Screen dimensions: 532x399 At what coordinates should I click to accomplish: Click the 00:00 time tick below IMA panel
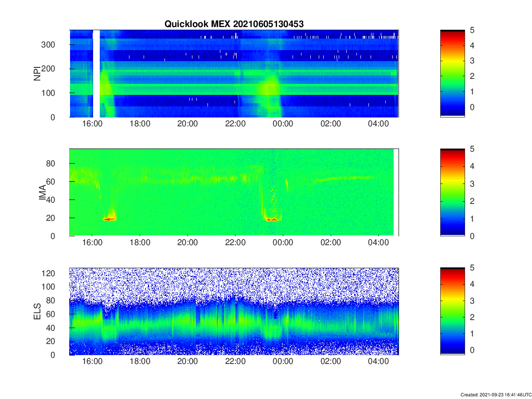(283, 243)
